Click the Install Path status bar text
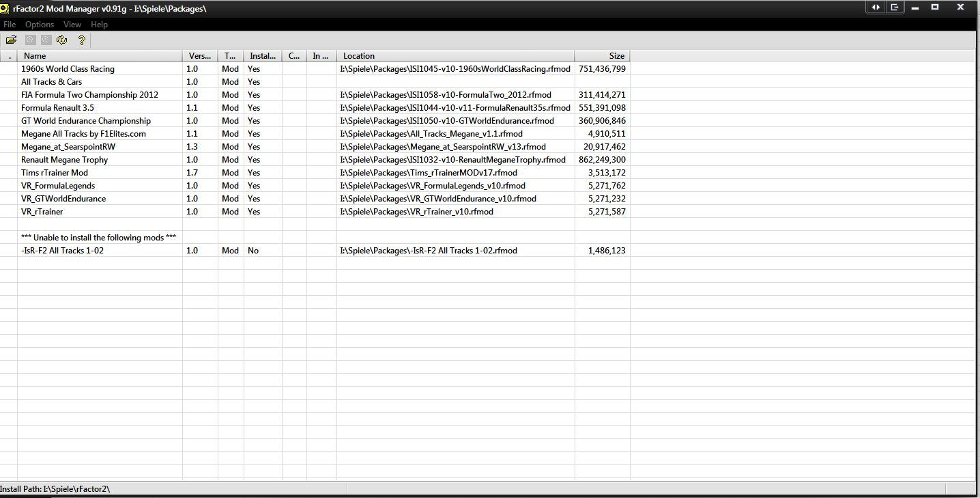Image resolution: width=980 pixels, height=498 pixels. (x=55, y=489)
